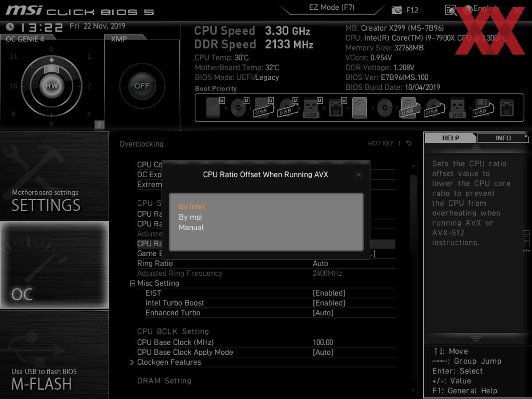Screen dimensions: 532x399
Task: Click the CPU BCLK Setting section heading
Action: [x=173, y=331]
